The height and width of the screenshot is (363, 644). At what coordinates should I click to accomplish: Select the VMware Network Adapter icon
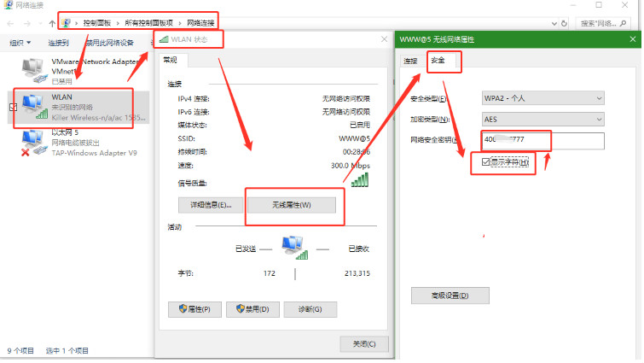point(34,70)
